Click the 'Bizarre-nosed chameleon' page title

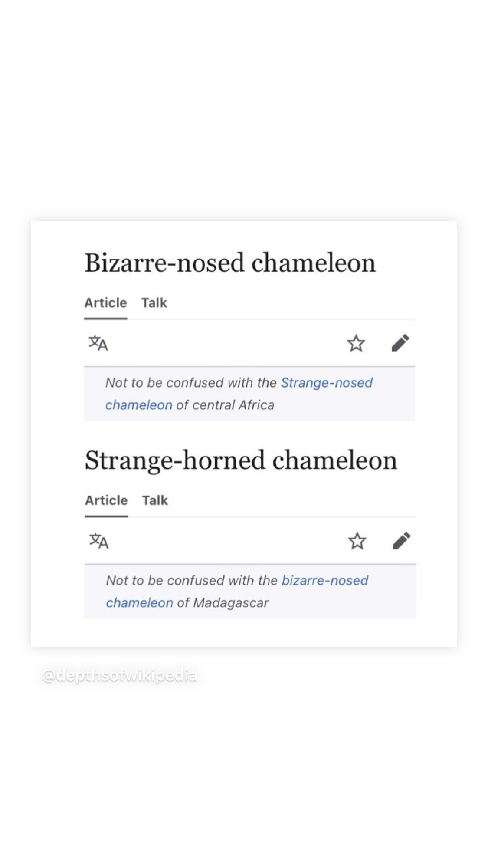coord(230,263)
